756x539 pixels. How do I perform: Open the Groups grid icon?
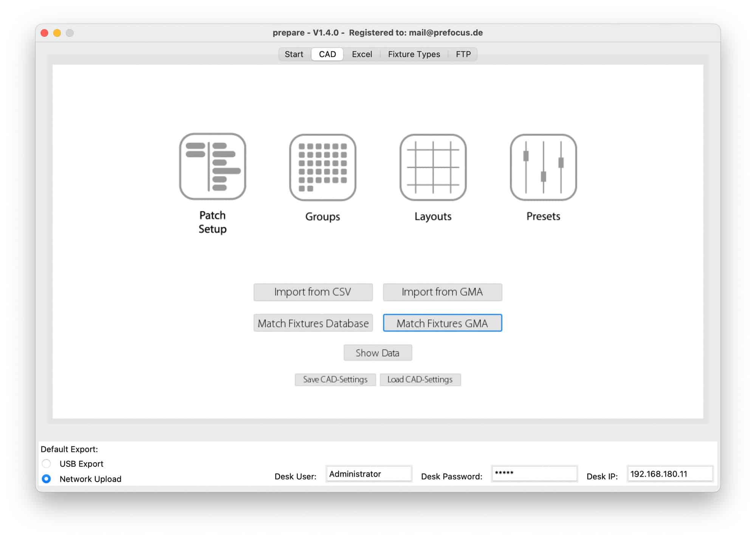(x=322, y=167)
